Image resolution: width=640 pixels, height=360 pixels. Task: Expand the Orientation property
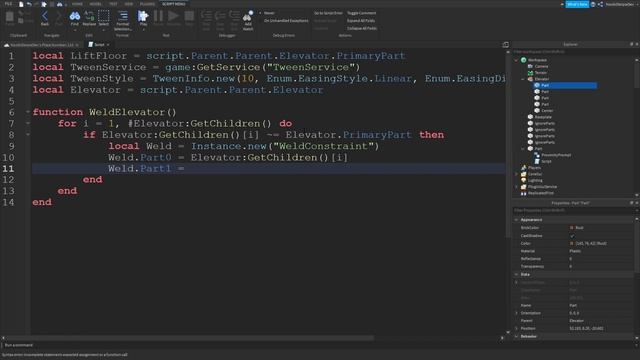click(516, 313)
